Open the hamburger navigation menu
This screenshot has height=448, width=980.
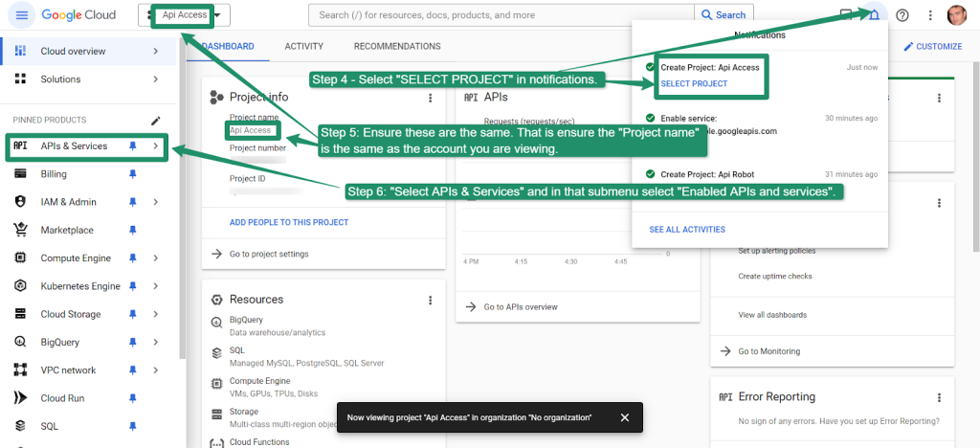21,15
